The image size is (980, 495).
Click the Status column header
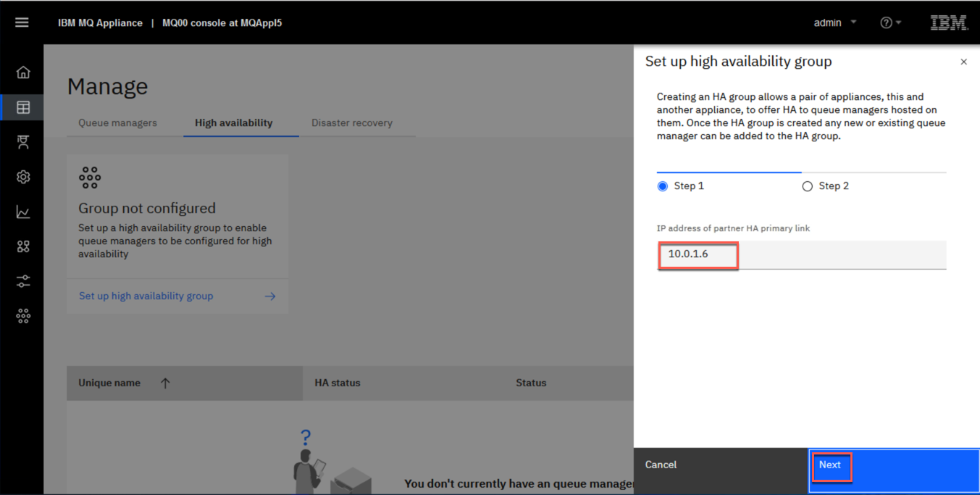pyautogui.click(x=531, y=383)
